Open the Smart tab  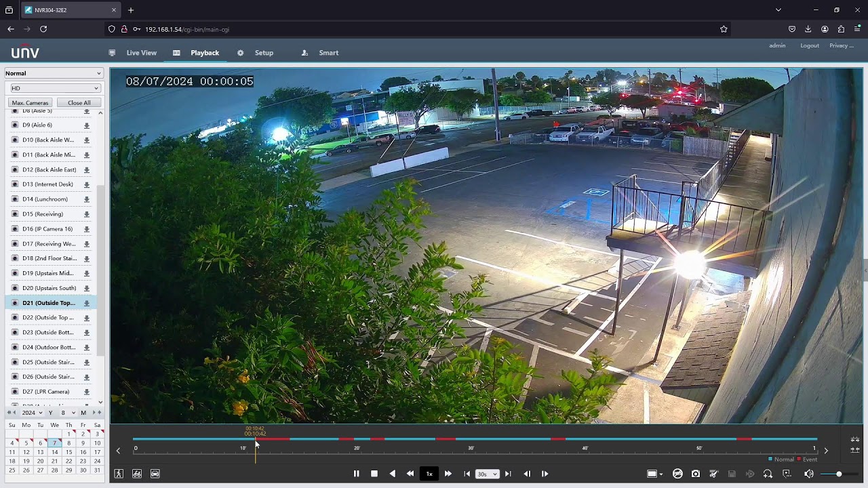[328, 53]
